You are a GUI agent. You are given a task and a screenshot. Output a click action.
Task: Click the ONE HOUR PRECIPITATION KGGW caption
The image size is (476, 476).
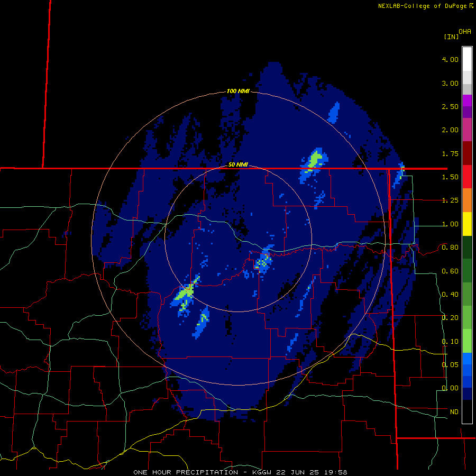coord(240,472)
